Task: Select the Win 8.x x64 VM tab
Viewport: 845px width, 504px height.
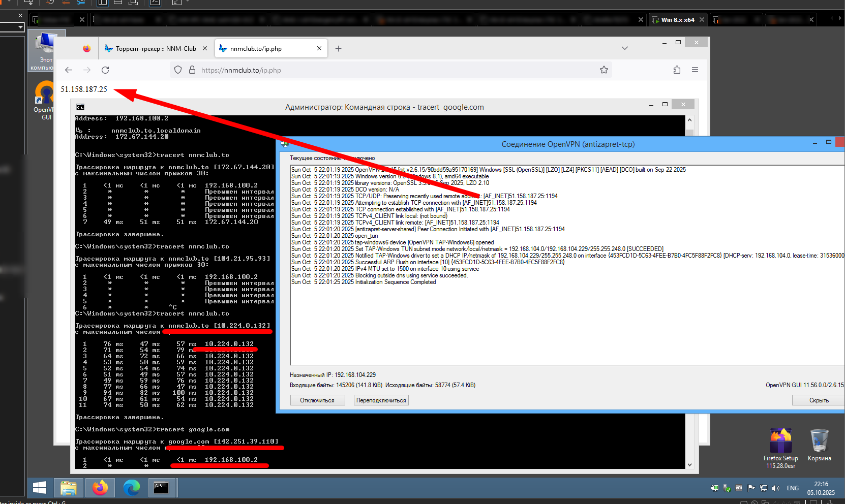Action: click(x=677, y=20)
